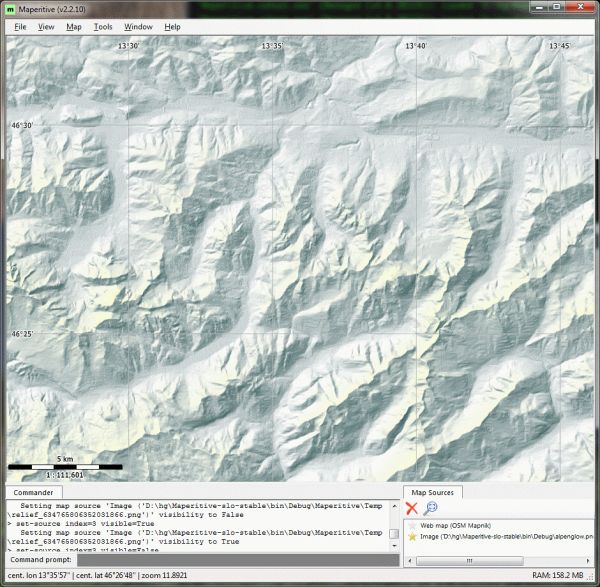The width and height of the screenshot is (600, 587).
Task: Select the Image alpenglow source row
Action: (499, 536)
